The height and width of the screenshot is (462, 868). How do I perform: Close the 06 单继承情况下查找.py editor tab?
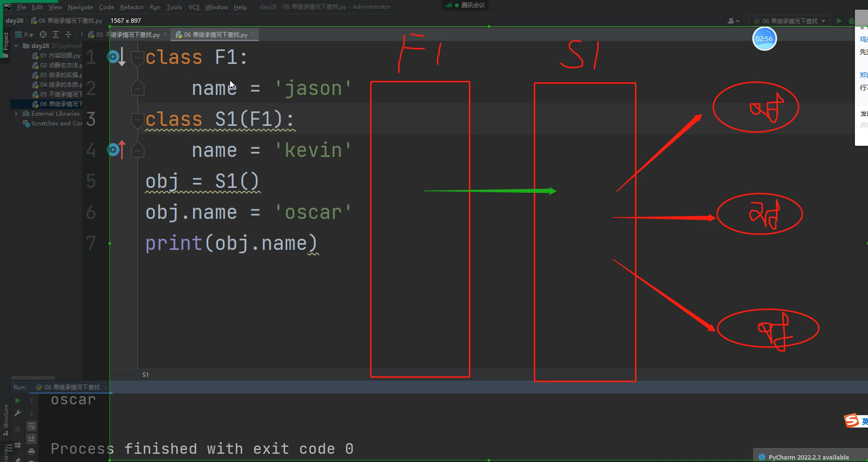click(253, 34)
